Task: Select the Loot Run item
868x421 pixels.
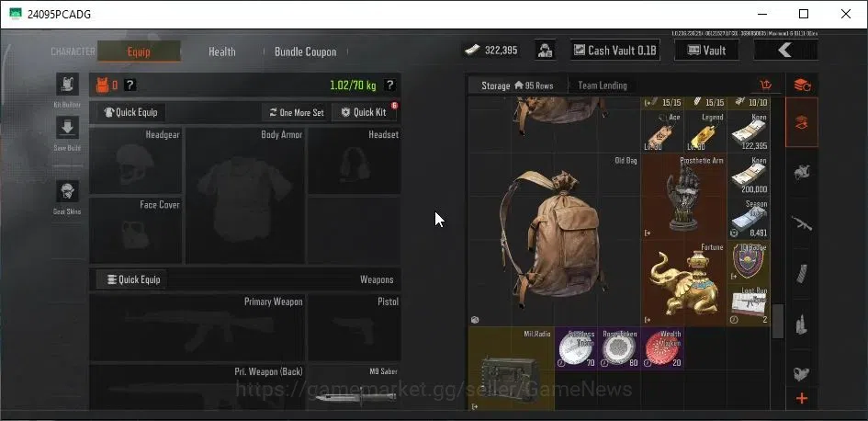Action: point(749,304)
